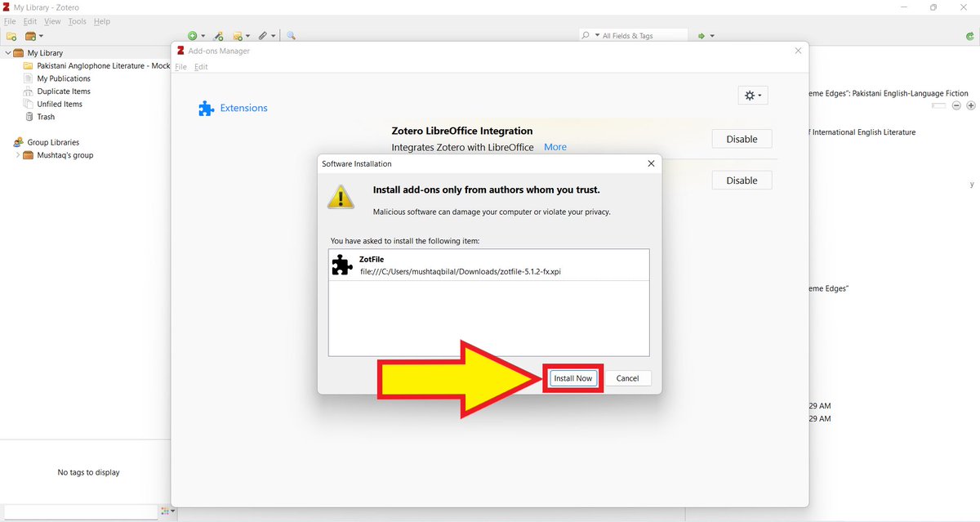Open the More link for LibreOffice Integration
The image size is (980, 522).
pyautogui.click(x=555, y=147)
